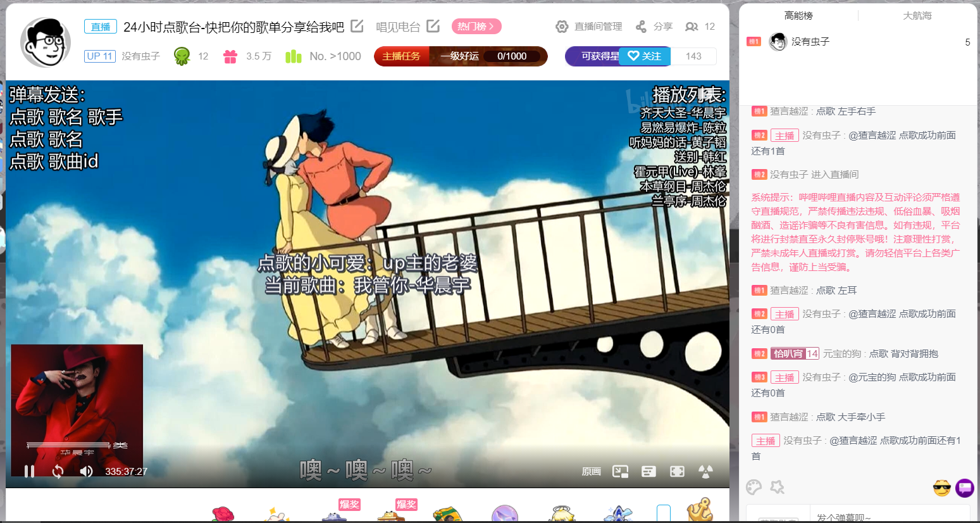980x523 pixels.
Task: Click the radiation-symbol icon in player controls
Action: pyautogui.click(x=705, y=471)
